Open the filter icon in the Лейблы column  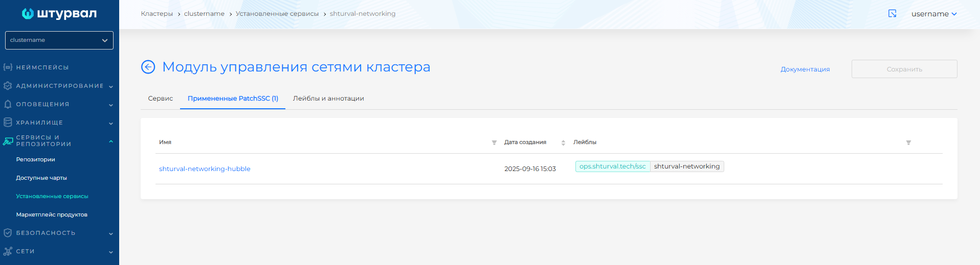pos(908,142)
